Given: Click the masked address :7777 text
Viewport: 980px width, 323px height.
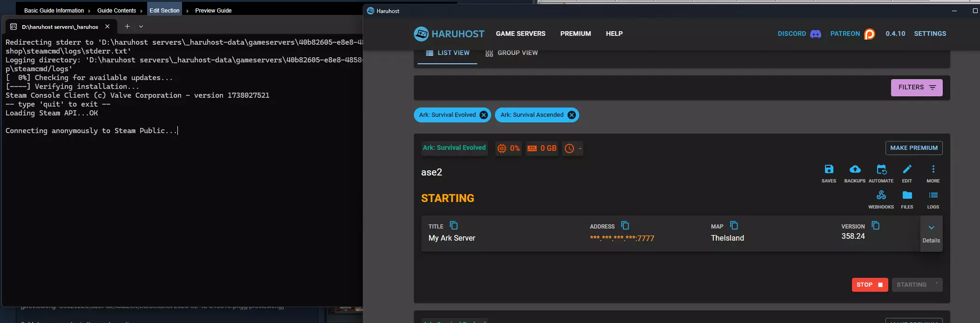Looking at the screenshot, I should pyautogui.click(x=622, y=238).
